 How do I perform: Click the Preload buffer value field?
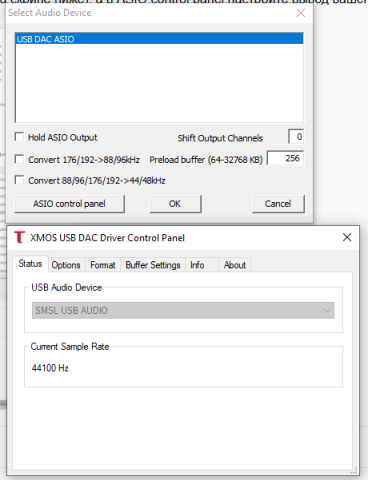(285, 158)
